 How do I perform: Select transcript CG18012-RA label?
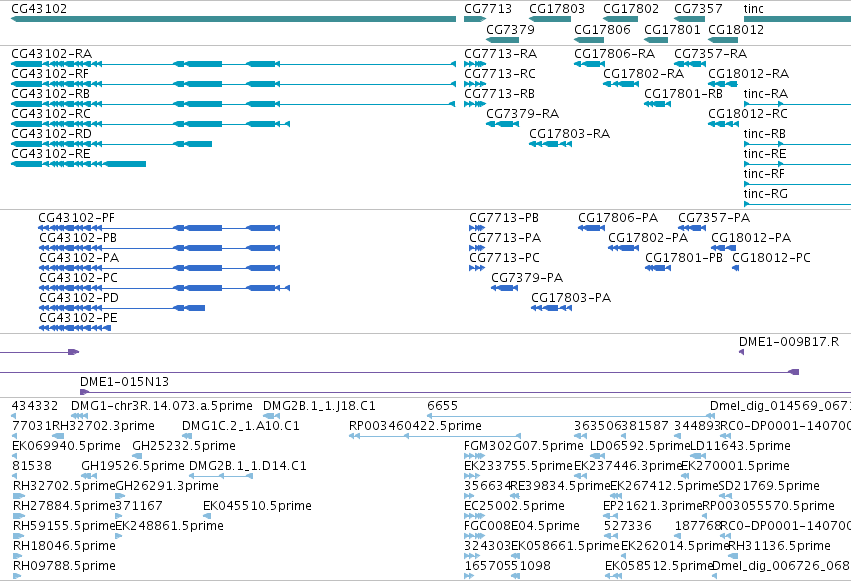coord(748,74)
